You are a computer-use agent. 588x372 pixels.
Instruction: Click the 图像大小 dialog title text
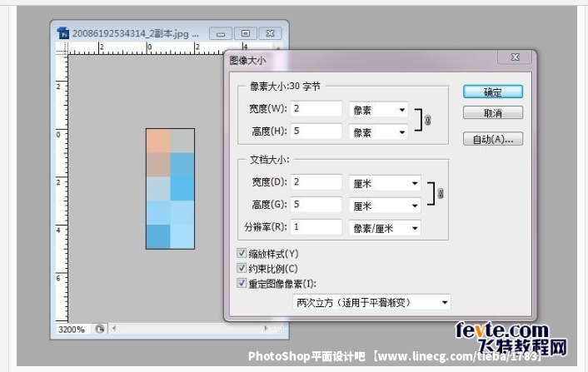[x=247, y=60]
